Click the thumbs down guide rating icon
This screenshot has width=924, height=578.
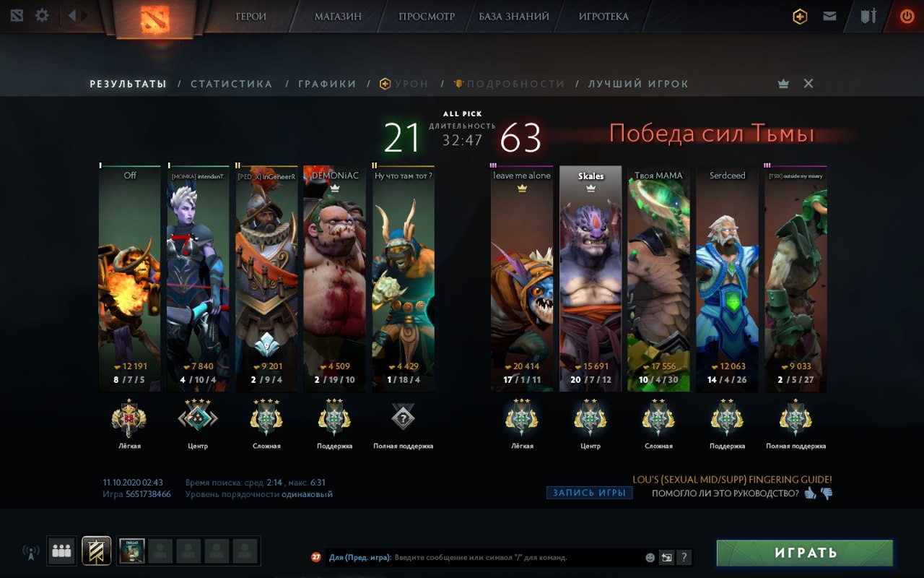(x=827, y=494)
